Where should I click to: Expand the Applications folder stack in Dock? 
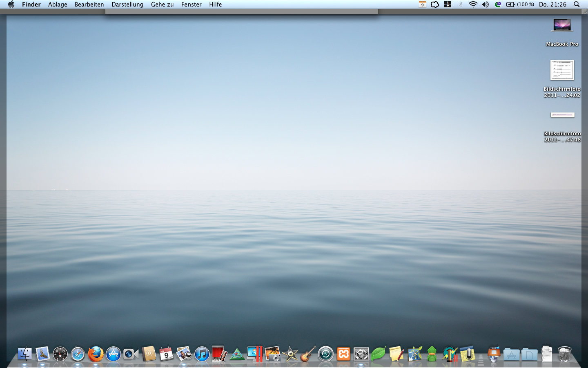pyautogui.click(x=511, y=354)
